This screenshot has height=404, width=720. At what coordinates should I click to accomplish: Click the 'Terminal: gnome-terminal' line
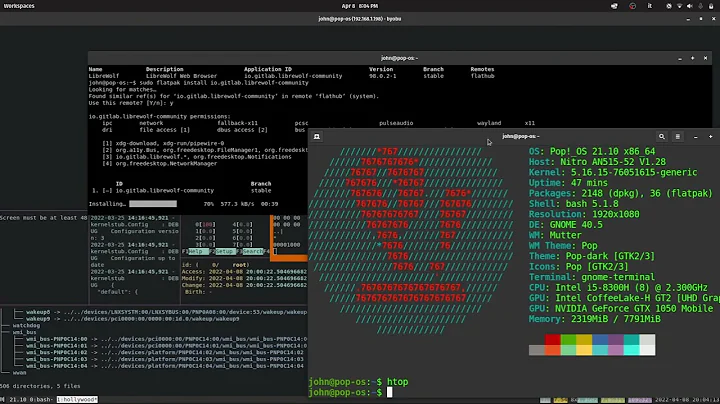[x=591, y=277]
